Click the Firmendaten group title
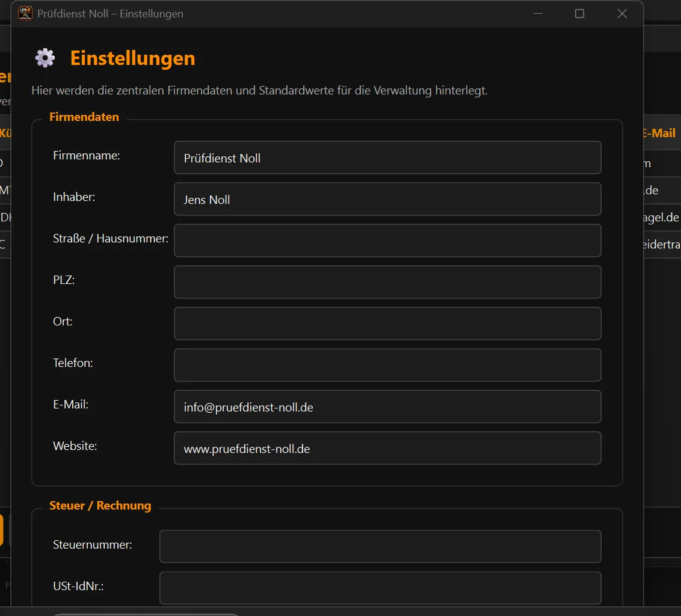The width and height of the screenshot is (681, 616). (84, 117)
